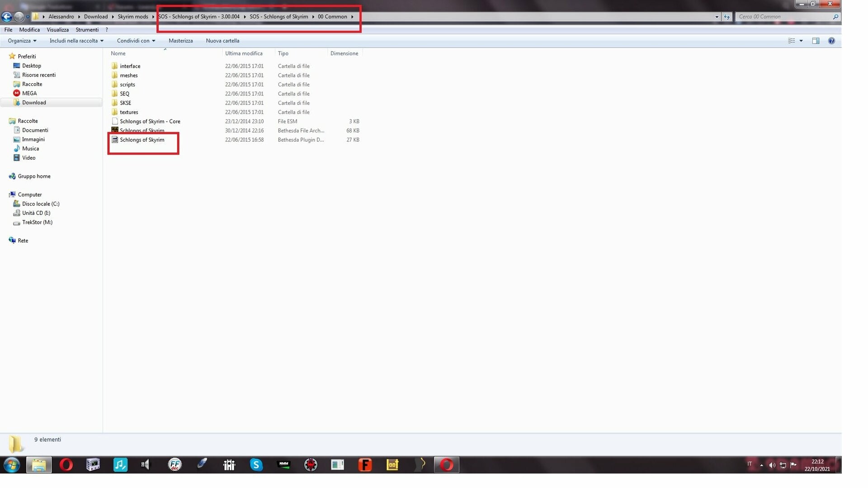Open the Musica library

pos(30,149)
